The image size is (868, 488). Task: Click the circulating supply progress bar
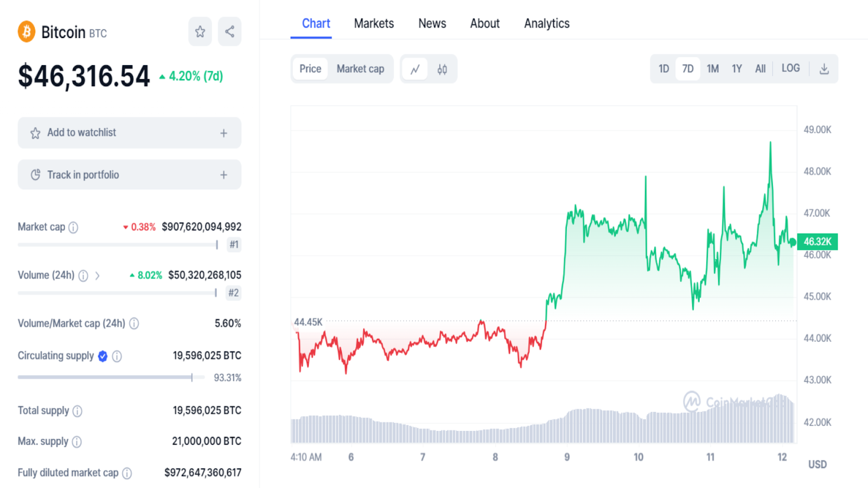[111, 377]
